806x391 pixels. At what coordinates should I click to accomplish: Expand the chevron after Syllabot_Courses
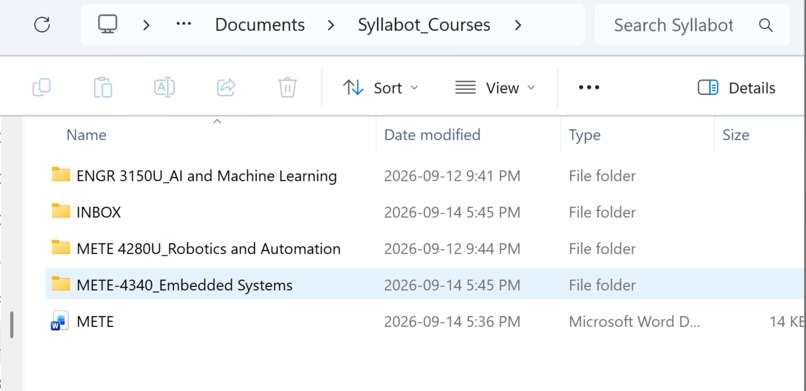point(518,25)
